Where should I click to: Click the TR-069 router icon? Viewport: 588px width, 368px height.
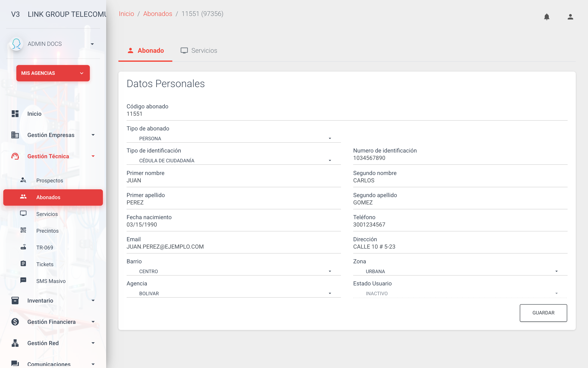point(23,247)
